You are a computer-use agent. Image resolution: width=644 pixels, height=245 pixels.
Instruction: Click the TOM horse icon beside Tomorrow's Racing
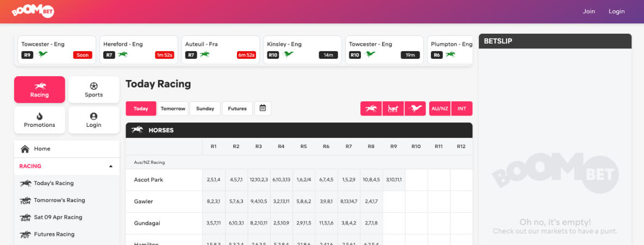[26, 200]
